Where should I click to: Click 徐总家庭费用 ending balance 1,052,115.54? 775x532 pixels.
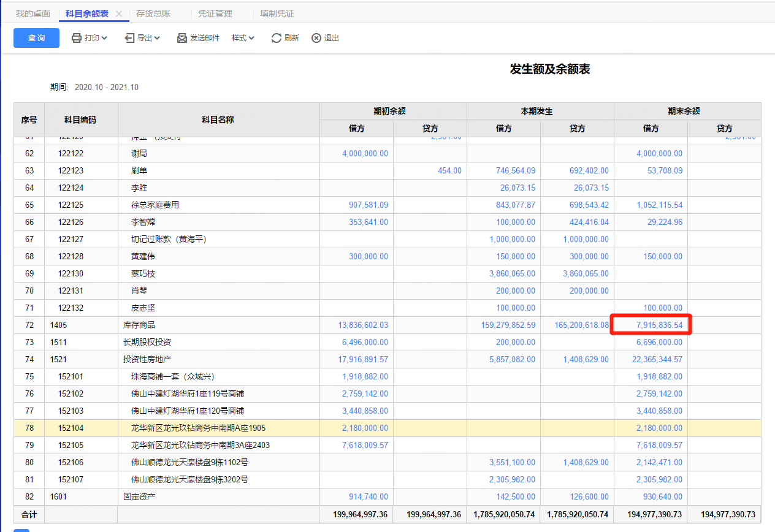(659, 205)
